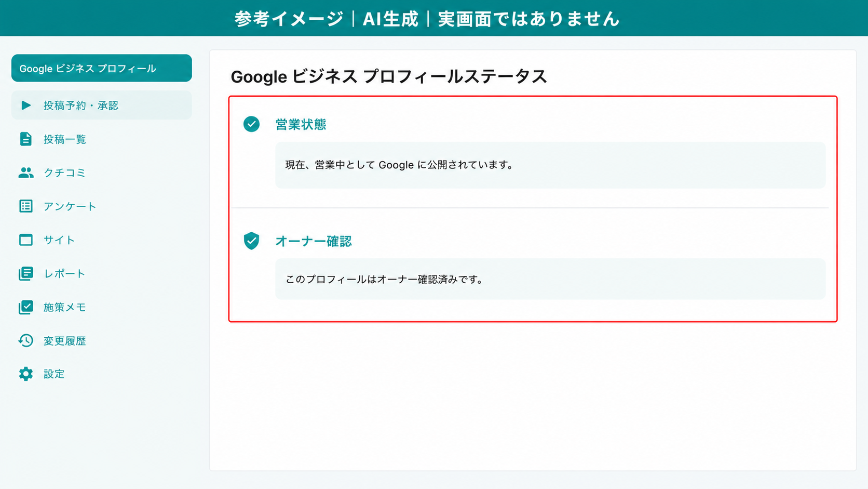This screenshot has width=868, height=489.
Task: Click the 営業状態 heading
Action: coord(301,125)
